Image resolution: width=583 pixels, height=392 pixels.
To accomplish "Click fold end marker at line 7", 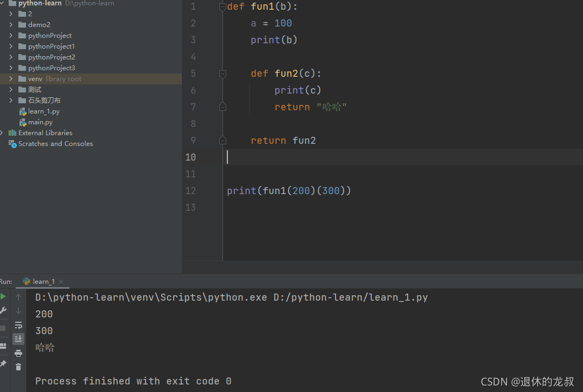I will (x=222, y=107).
